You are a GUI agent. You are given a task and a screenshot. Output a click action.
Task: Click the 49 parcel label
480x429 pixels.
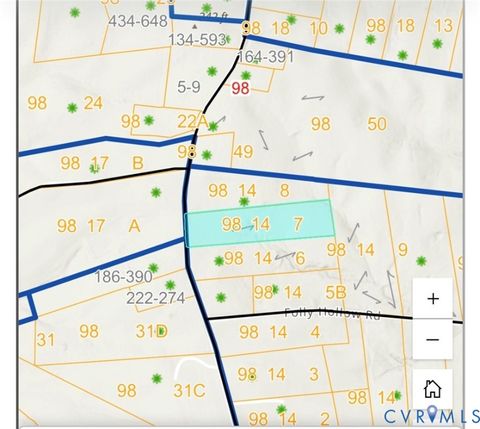pyautogui.click(x=243, y=152)
